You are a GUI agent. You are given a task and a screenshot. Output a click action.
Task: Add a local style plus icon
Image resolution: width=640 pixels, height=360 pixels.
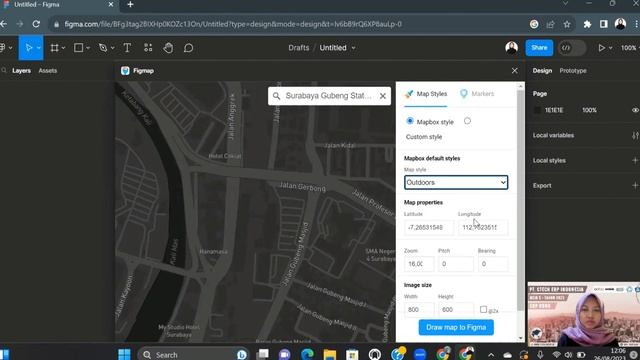click(x=635, y=160)
